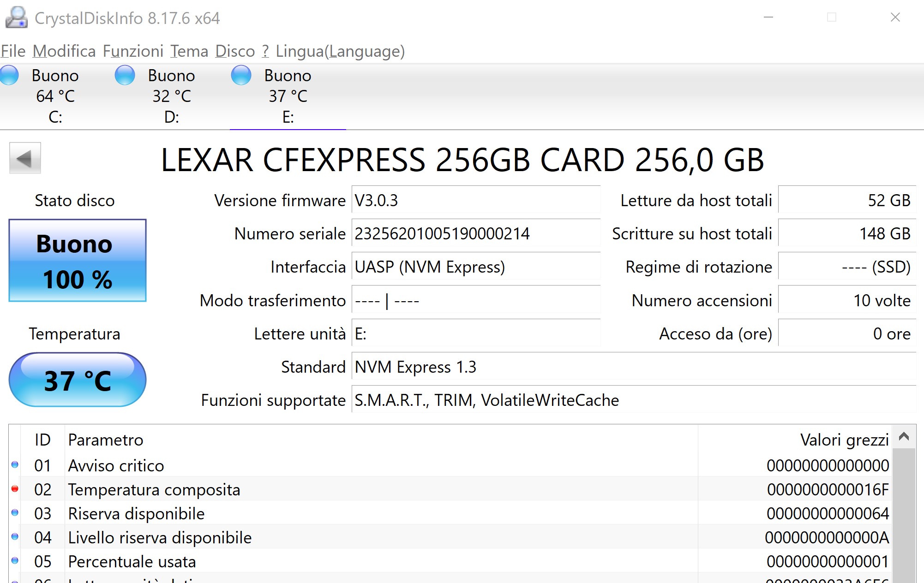
Task: Click raw value 00000000000064
Action: click(x=828, y=513)
